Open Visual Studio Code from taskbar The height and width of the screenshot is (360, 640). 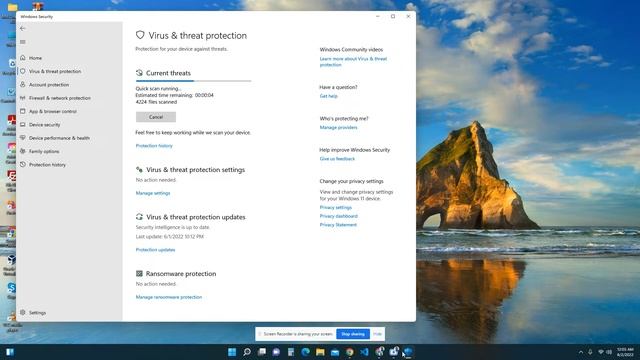pos(364,352)
